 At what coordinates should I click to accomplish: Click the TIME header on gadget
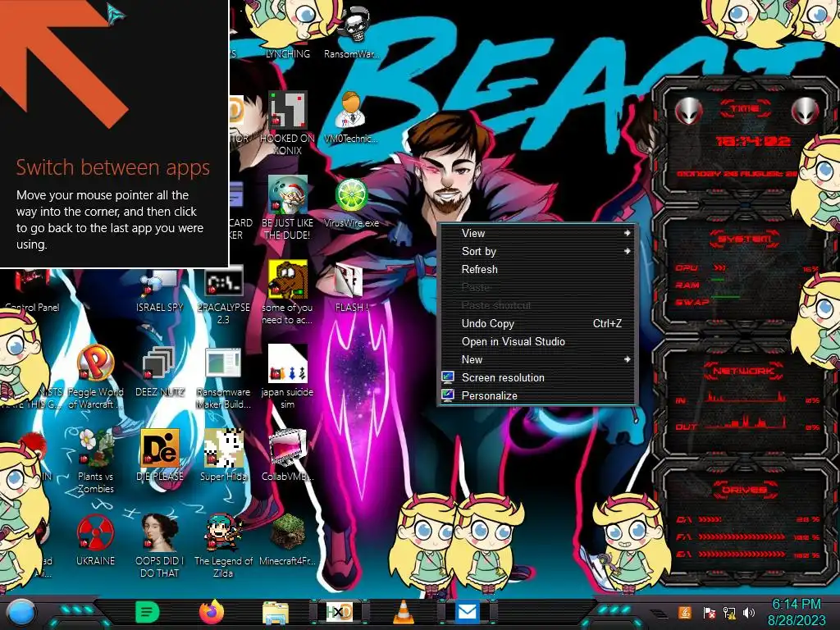coord(745,109)
